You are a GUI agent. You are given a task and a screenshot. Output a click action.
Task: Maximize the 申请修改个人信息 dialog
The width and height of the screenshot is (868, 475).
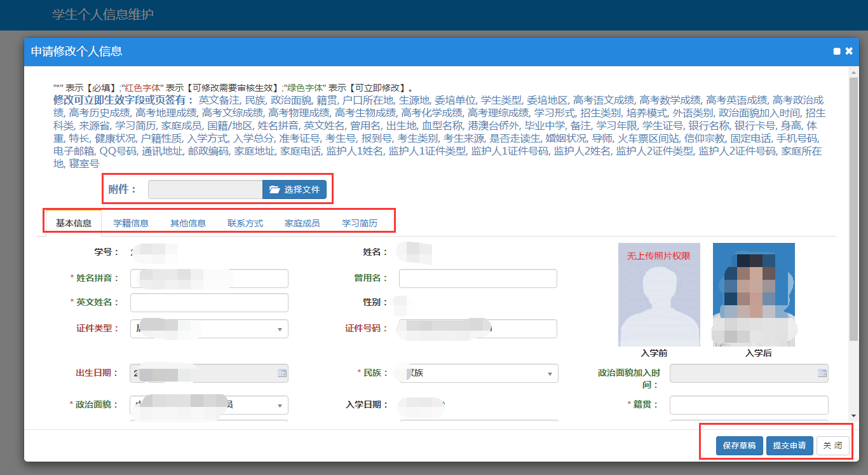click(837, 52)
